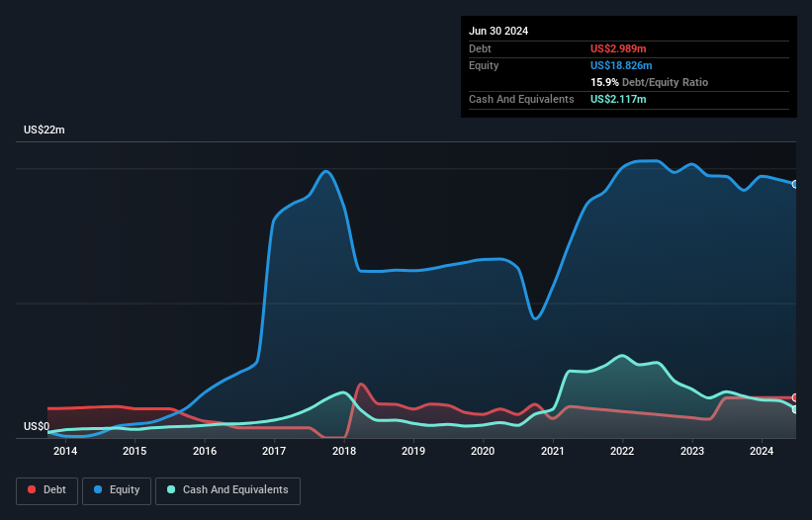This screenshot has height=520, width=812.
Task: Click the teal Cash legend dot
Action: pyautogui.click(x=171, y=489)
